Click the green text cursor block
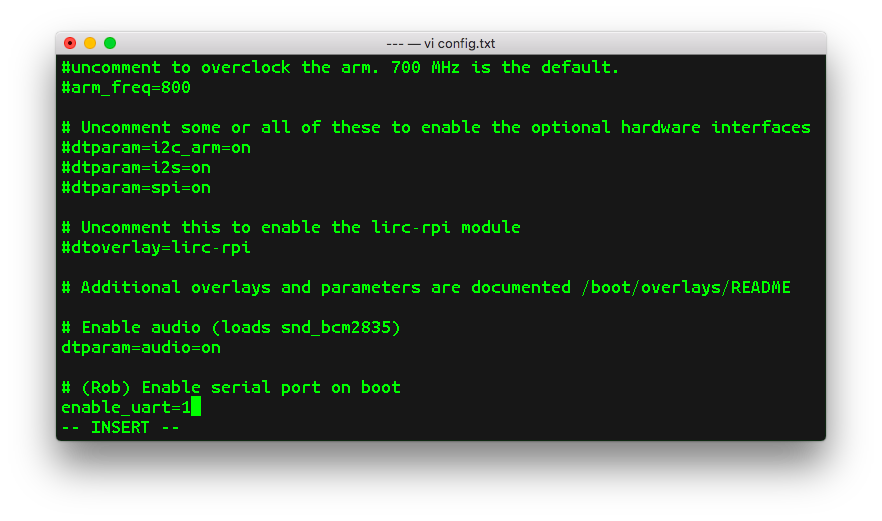The width and height of the screenshot is (882, 521). [196, 407]
